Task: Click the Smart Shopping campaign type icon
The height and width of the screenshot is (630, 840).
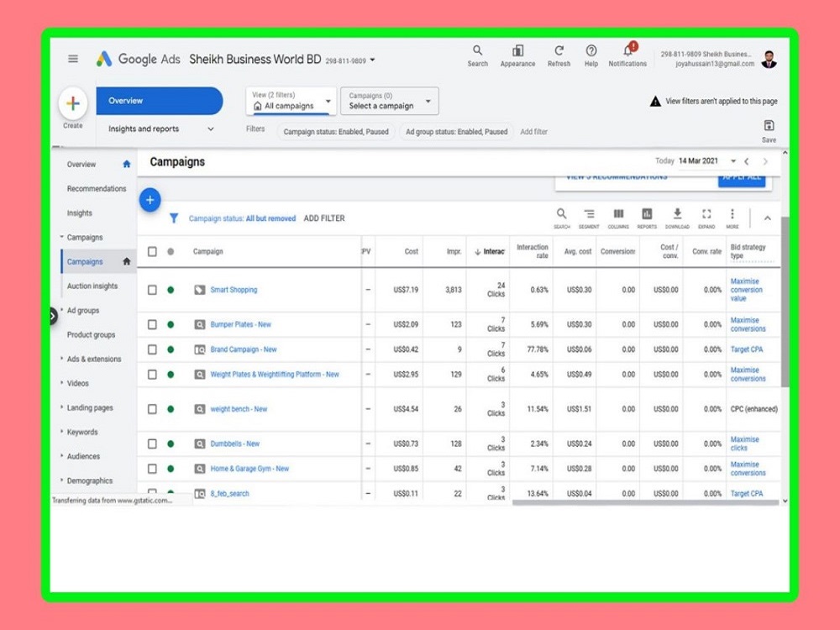Action: click(x=199, y=290)
